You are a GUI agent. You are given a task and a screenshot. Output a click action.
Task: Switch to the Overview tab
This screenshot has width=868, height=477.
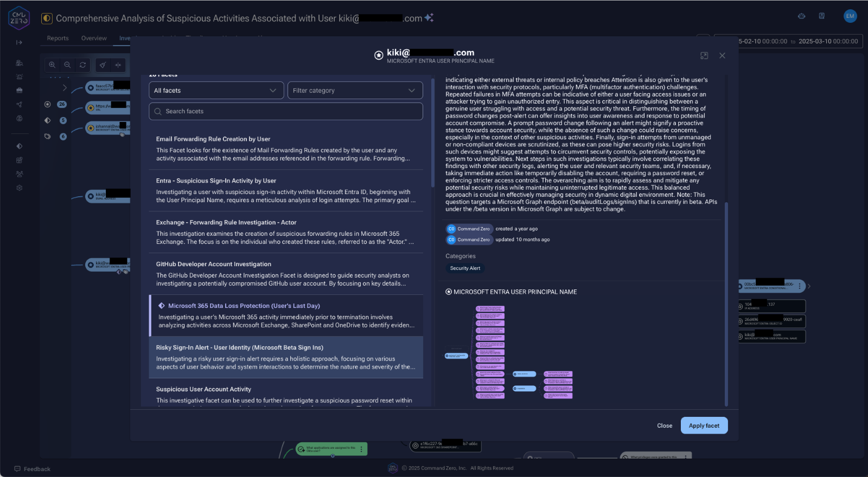click(x=94, y=38)
